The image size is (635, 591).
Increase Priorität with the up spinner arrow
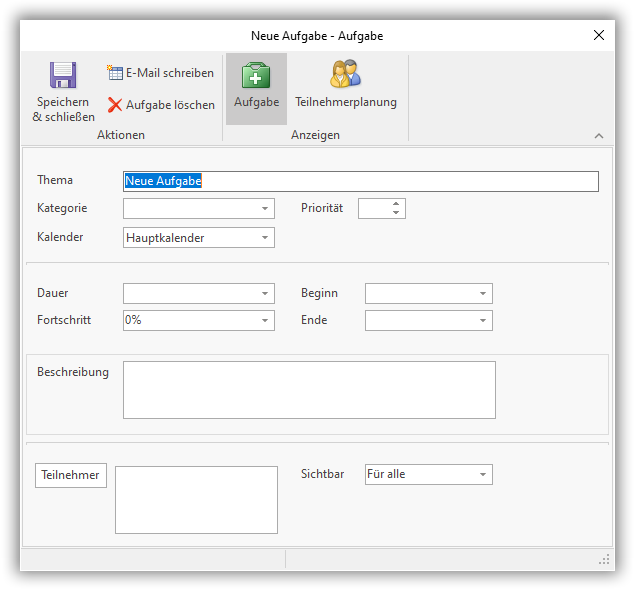point(396,204)
